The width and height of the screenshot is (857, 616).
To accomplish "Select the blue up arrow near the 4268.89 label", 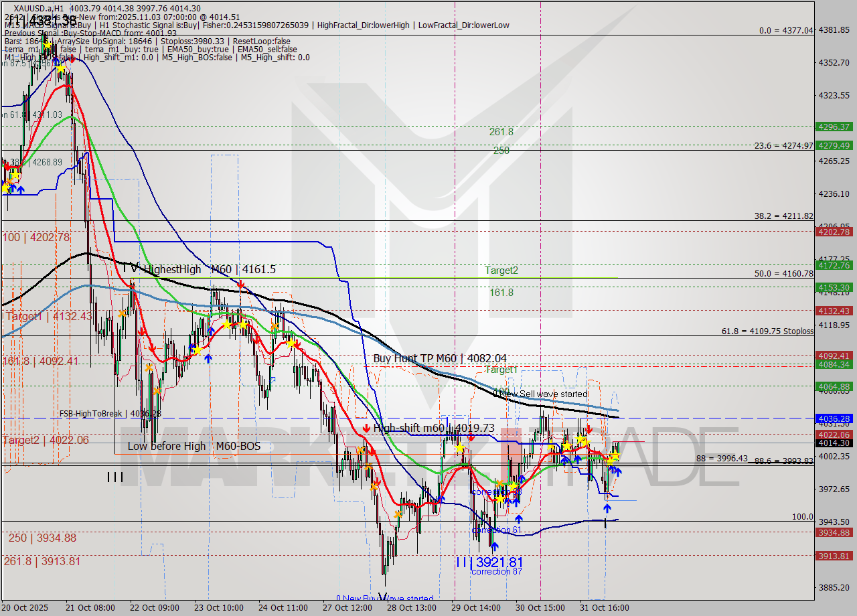I will click(20, 189).
